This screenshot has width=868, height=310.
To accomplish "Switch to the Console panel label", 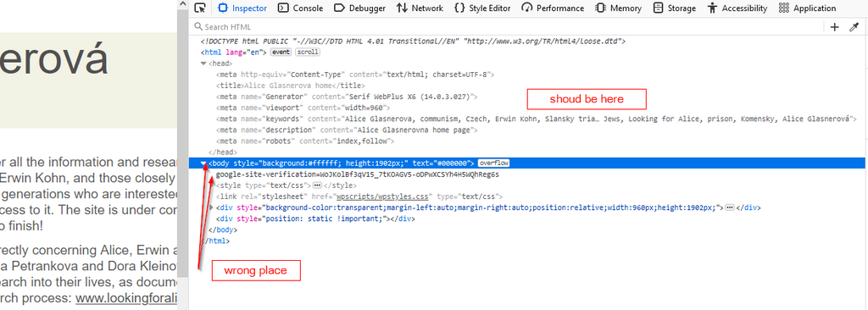I will (x=308, y=8).
